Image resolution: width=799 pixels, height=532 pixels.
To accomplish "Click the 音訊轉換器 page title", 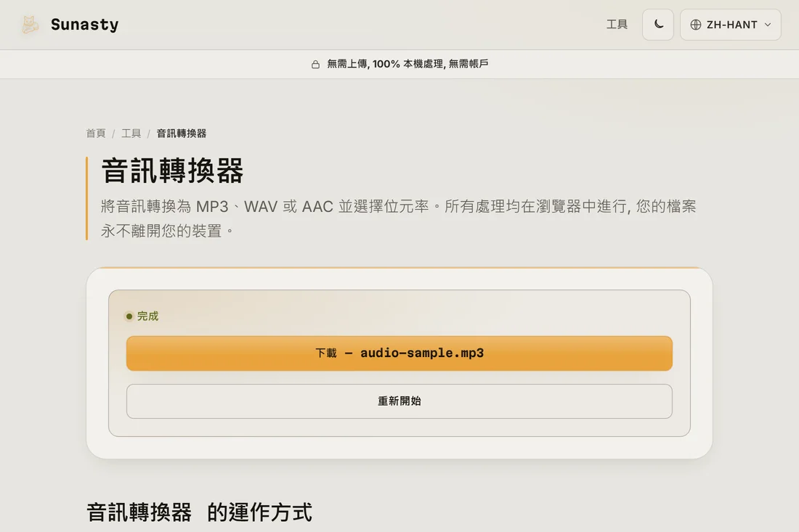I will tap(172, 171).
